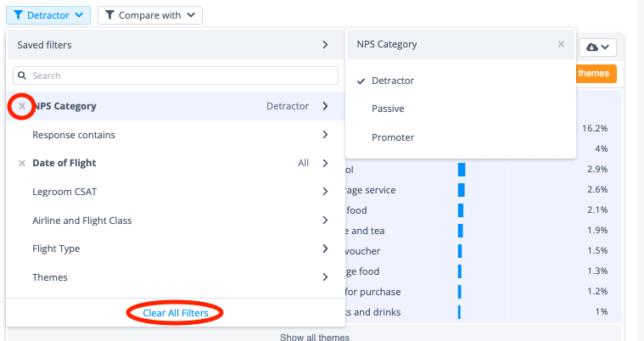
Task: Expand the Response contains chevron
Action: [325, 135]
